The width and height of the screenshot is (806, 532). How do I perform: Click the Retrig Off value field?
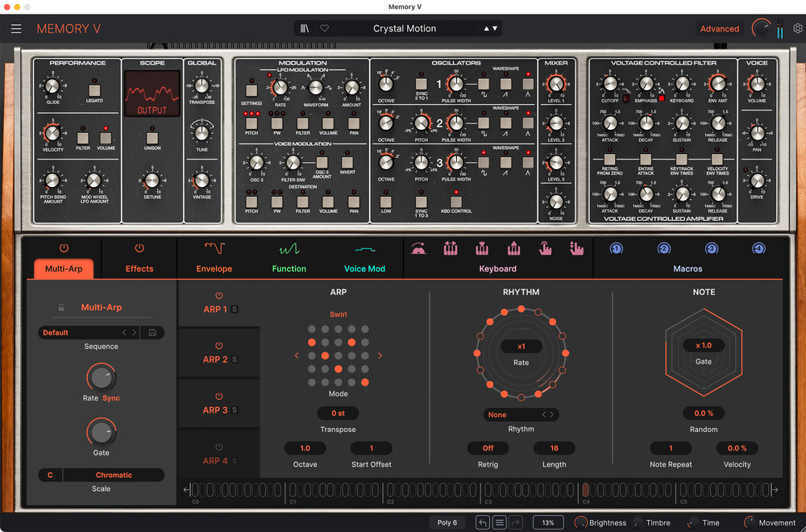(x=488, y=448)
